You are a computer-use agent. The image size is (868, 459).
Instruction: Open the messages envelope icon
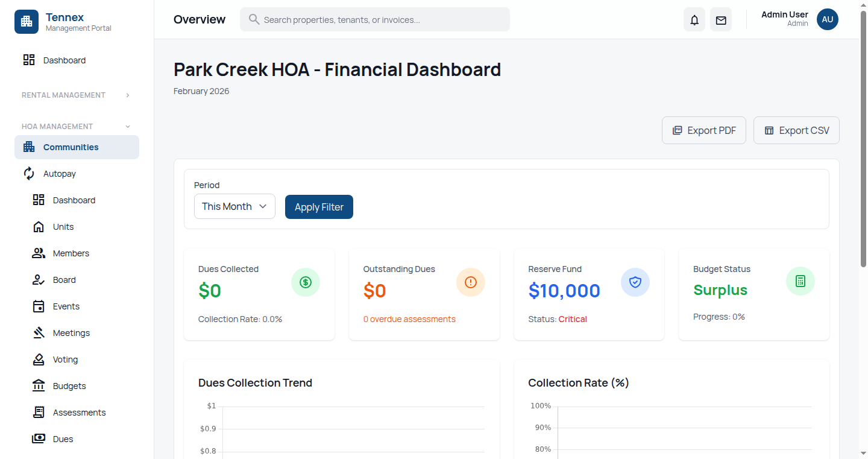720,19
